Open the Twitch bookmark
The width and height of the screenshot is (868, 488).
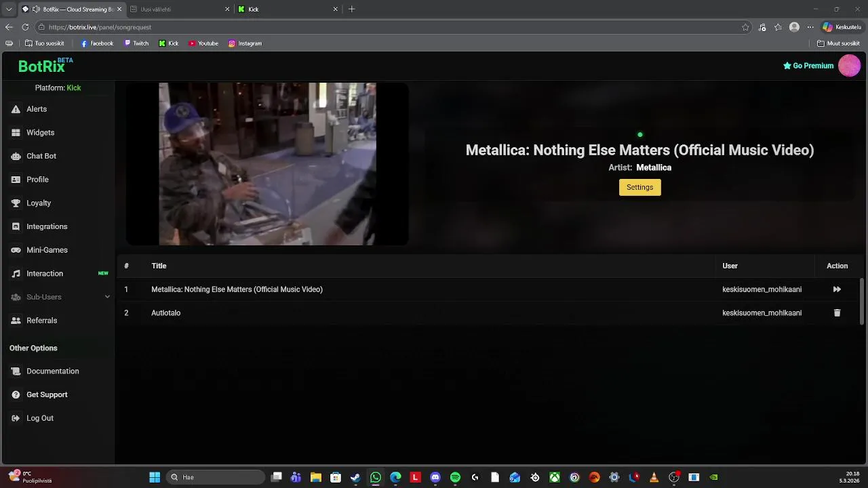(136, 43)
